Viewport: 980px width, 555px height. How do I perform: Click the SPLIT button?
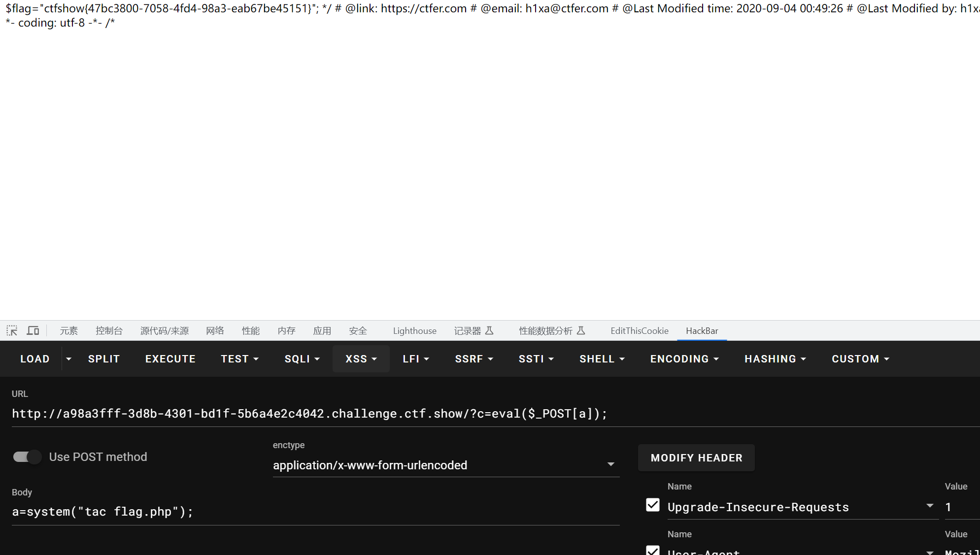[104, 359]
